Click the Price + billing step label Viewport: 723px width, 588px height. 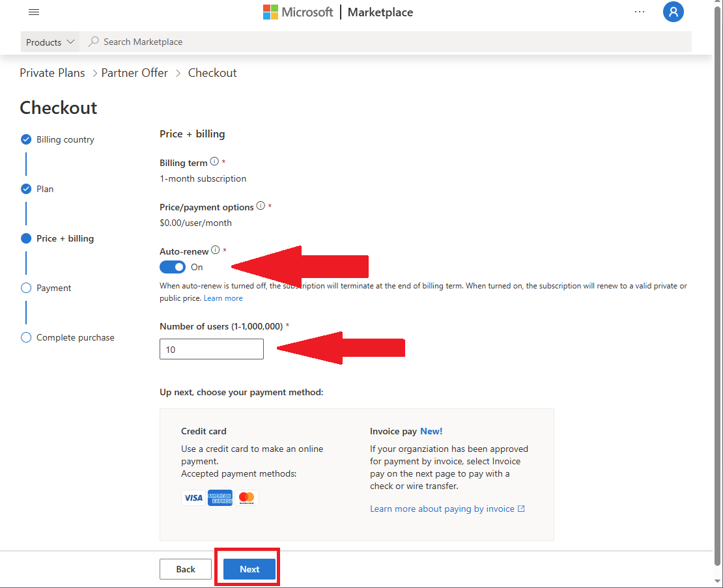coord(65,239)
